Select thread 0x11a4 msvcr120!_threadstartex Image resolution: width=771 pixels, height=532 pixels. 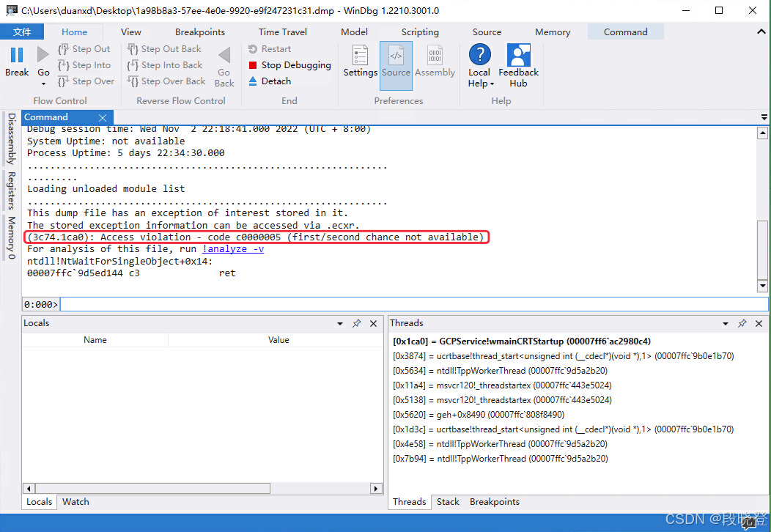click(502, 385)
